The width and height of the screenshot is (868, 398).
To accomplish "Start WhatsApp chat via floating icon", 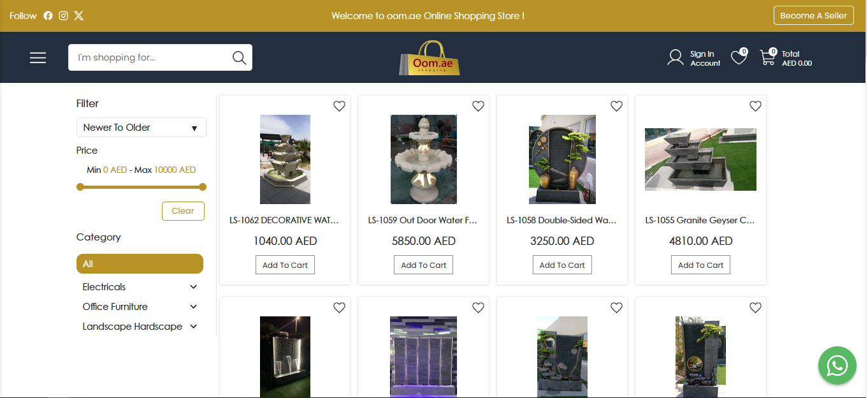I will 837,365.
